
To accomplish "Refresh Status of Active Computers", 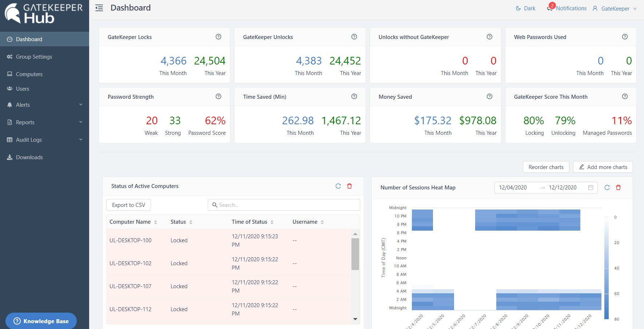I will coord(338,186).
